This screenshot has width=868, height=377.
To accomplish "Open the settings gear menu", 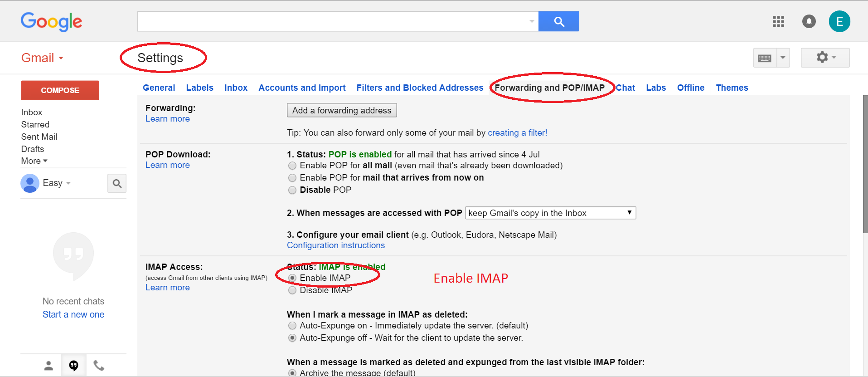I will click(825, 58).
